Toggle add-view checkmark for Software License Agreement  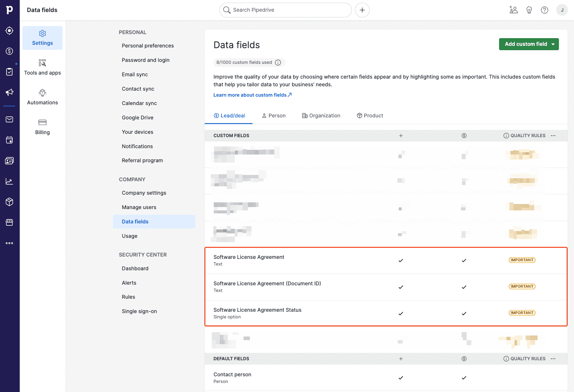point(400,260)
